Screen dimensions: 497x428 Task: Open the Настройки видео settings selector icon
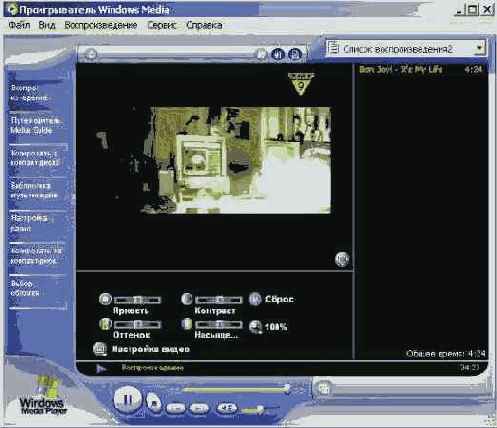(x=100, y=349)
